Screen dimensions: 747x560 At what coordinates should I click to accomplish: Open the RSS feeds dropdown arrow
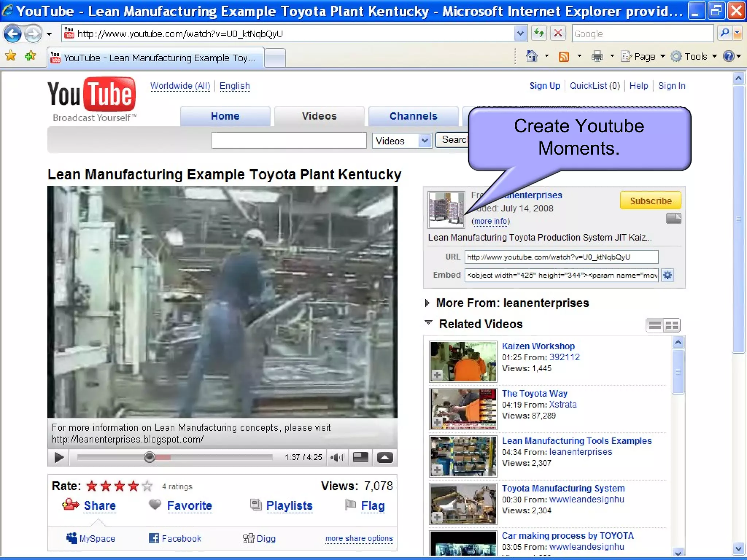coord(579,56)
